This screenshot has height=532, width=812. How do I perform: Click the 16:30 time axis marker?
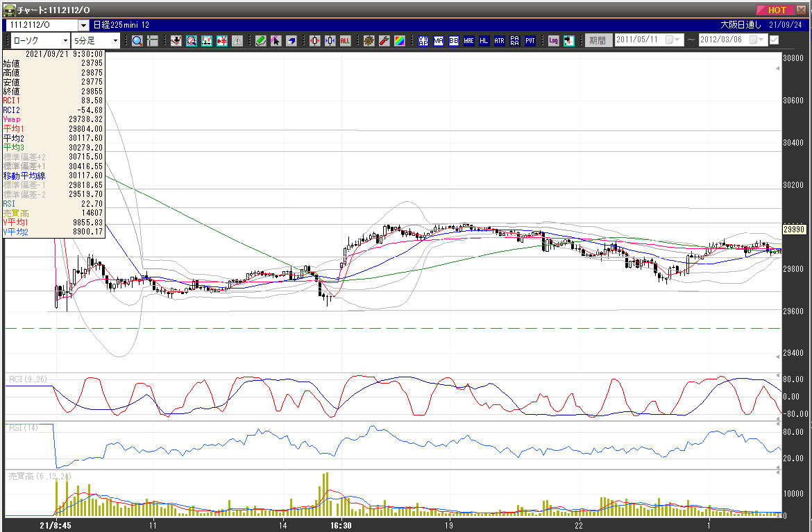341,525
